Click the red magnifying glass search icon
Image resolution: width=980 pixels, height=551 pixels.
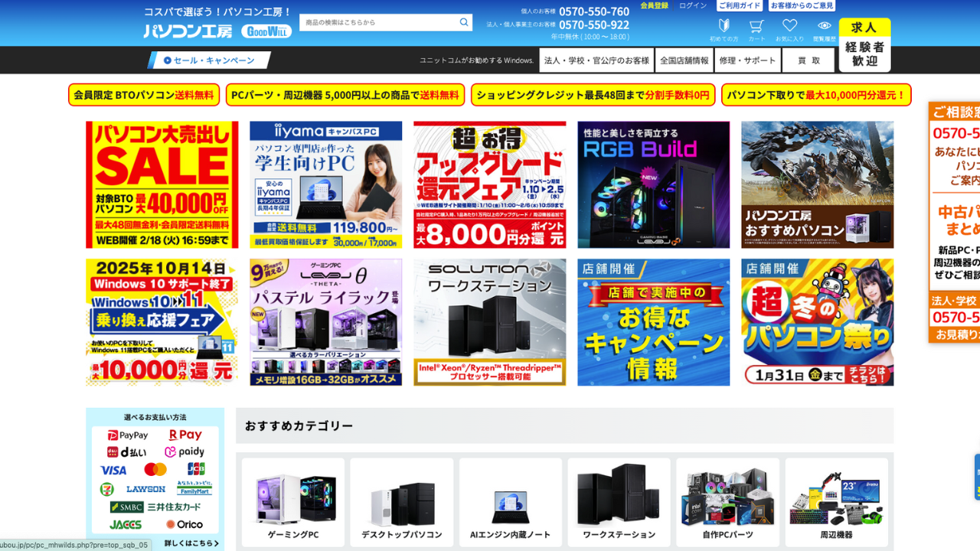tap(463, 22)
